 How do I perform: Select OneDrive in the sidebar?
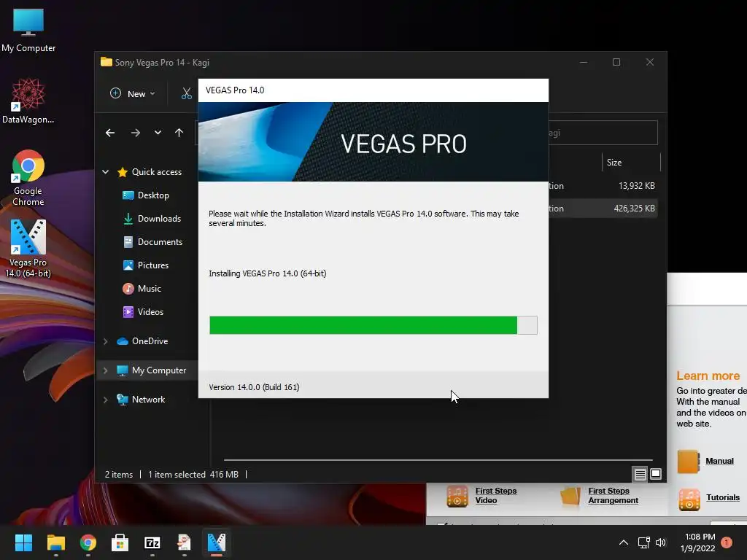coord(142,341)
